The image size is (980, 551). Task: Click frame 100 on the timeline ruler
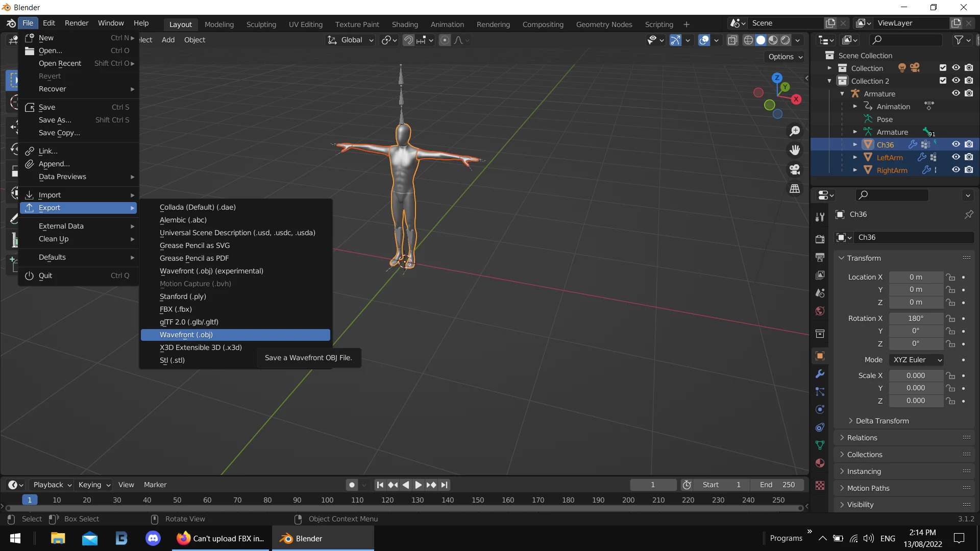tap(327, 500)
